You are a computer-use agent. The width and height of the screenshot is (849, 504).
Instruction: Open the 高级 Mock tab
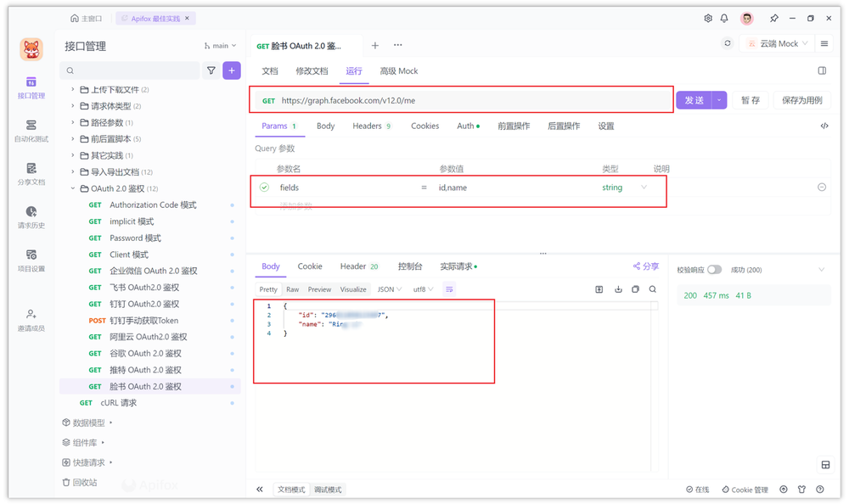click(x=397, y=71)
